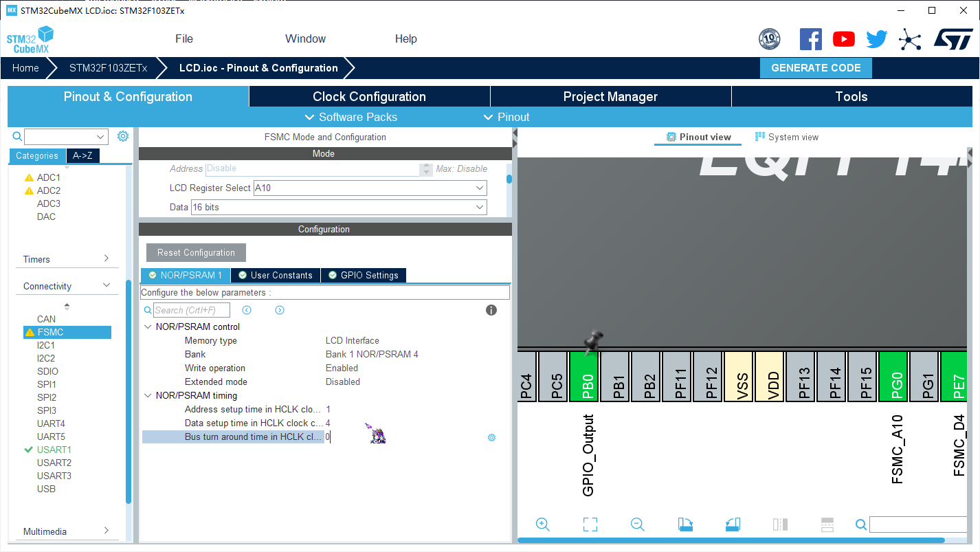Open the ST 10-year anniversary badge icon
This screenshot has width=980, height=552.
(769, 39)
